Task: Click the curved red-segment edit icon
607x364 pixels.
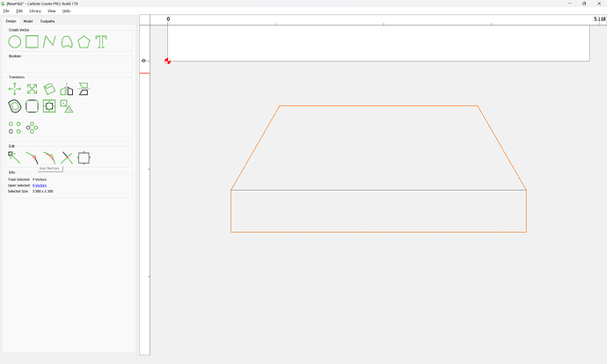Action: pos(49,158)
